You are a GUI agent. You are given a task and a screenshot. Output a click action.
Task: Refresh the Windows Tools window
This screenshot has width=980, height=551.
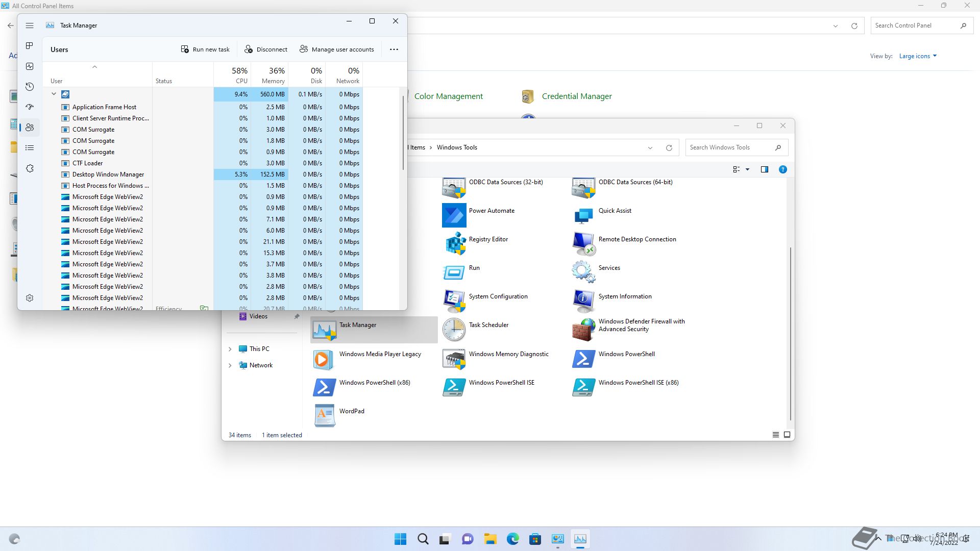[x=669, y=148]
